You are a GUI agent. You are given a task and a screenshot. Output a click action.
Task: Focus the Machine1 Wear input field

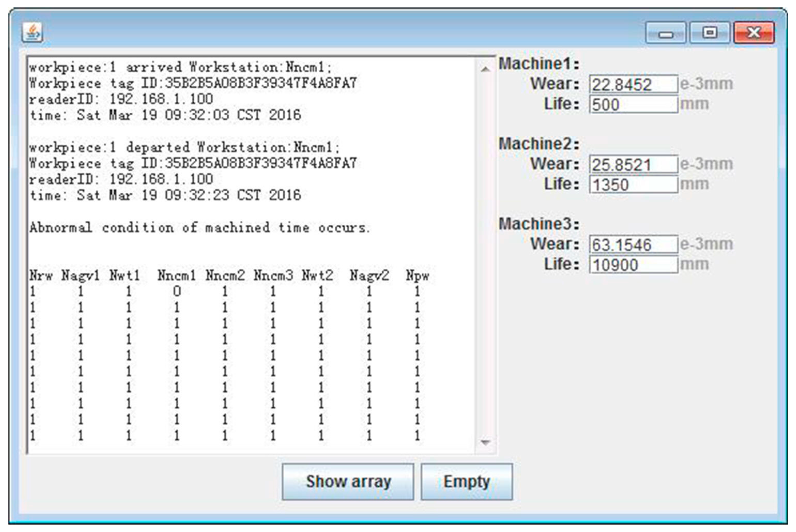pyautogui.click(x=633, y=84)
